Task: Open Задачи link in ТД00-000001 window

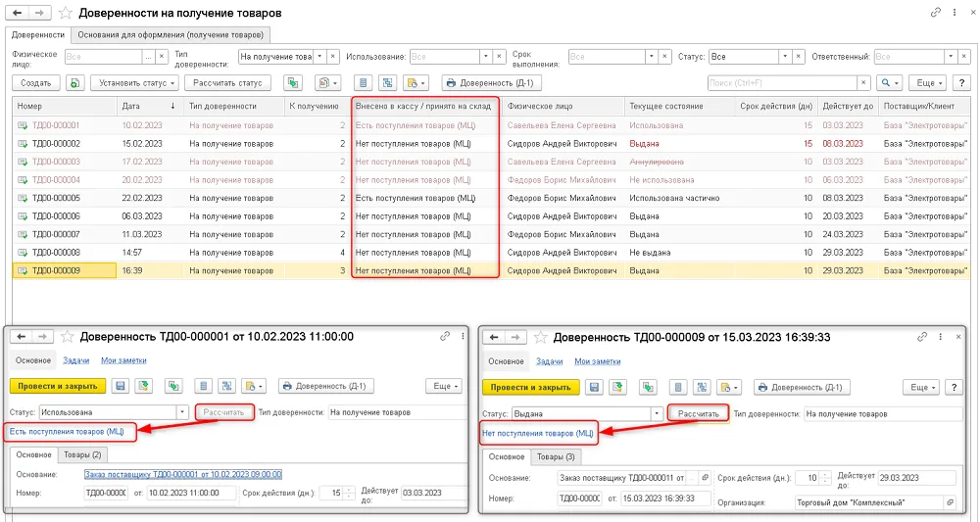Action: coord(75,360)
